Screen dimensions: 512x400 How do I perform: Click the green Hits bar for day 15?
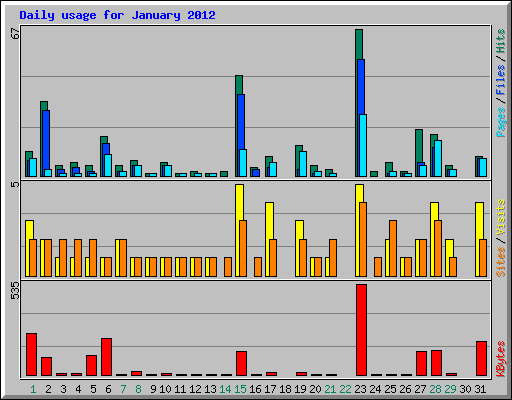click(x=239, y=84)
